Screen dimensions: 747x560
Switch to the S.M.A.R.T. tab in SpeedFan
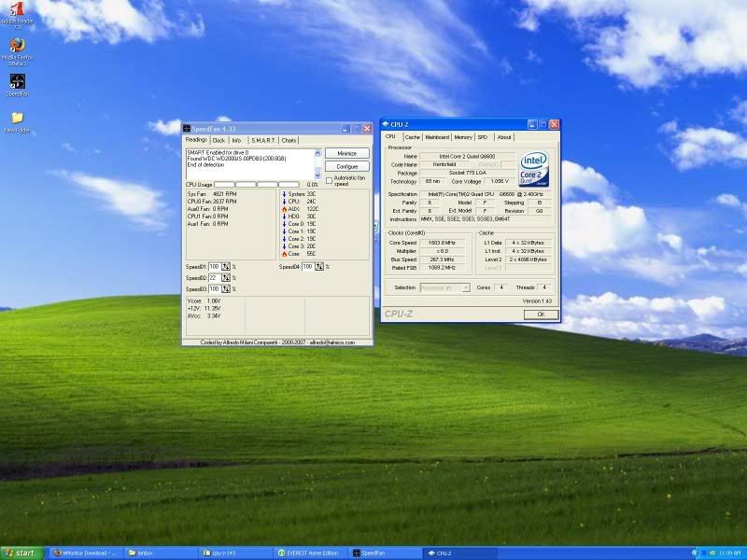coord(261,140)
